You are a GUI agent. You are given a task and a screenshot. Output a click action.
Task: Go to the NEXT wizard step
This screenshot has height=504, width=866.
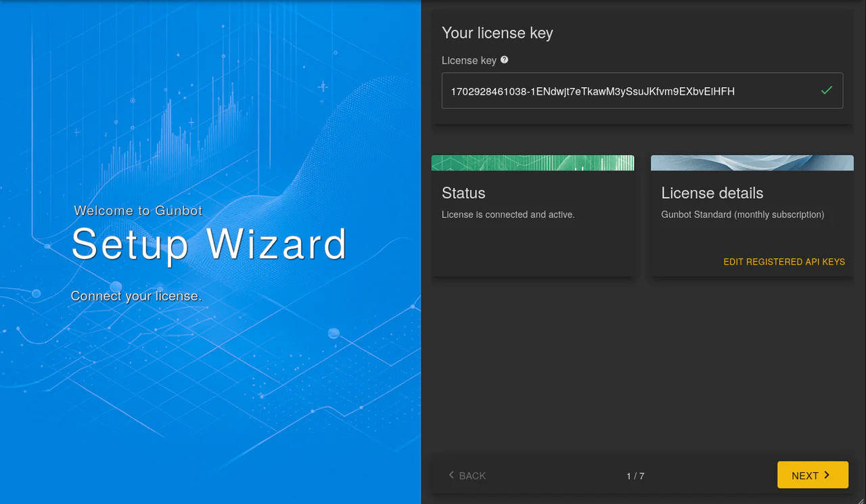pos(813,475)
